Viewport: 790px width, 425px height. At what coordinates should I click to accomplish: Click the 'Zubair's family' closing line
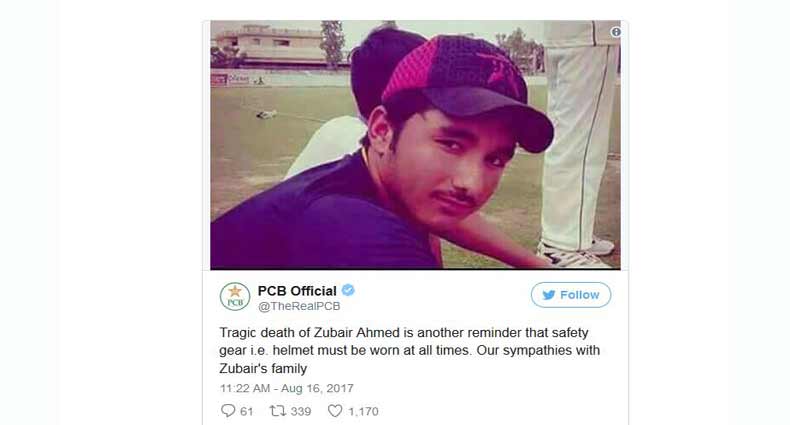[263, 369]
